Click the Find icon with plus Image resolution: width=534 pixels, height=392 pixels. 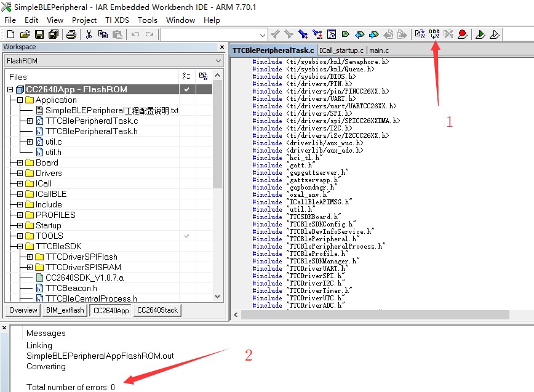(x=303, y=34)
